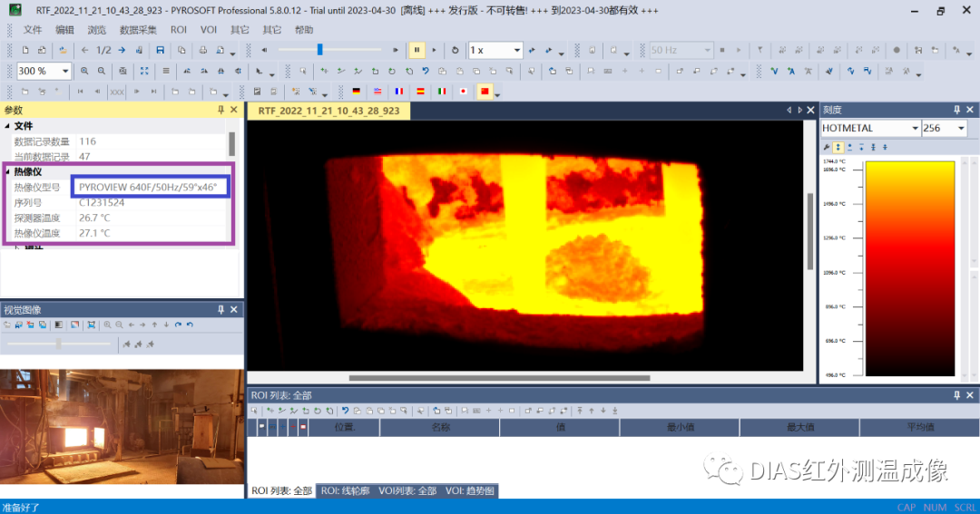Image resolution: width=980 pixels, height=514 pixels.
Task: Switch to the VOI: 趋势图 tab
Action: click(x=470, y=491)
